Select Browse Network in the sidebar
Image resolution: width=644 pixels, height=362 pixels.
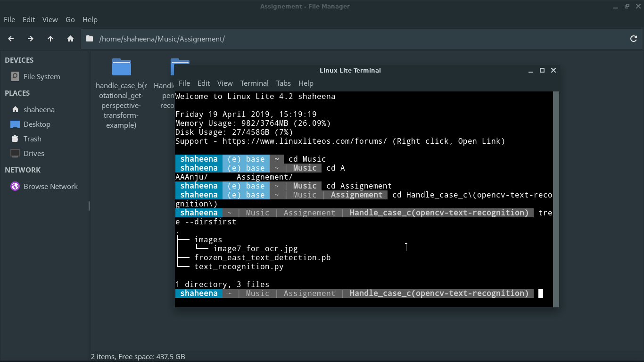pos(50,186)
